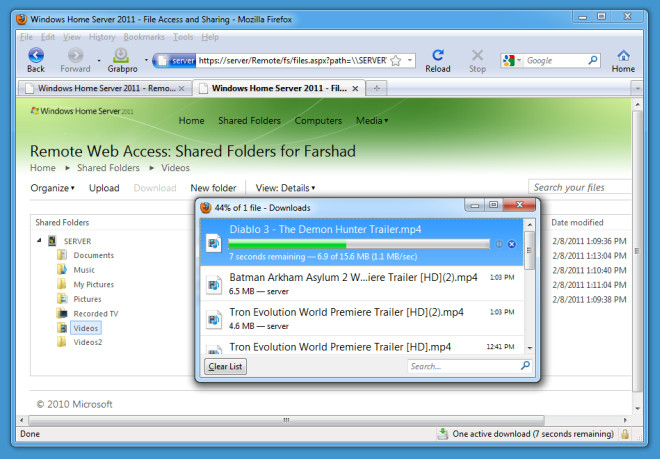Click the New folder button
The width and height of the screenshot is (660, 459).
tap(213, 188)
